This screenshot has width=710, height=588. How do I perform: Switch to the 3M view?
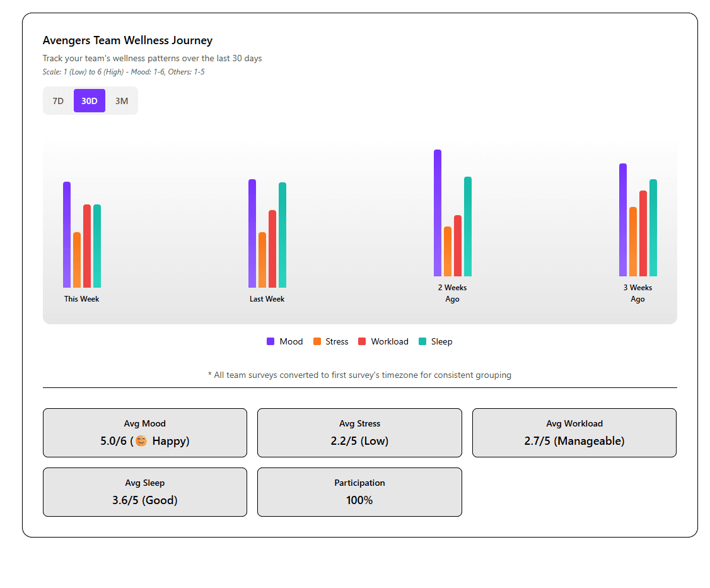(x=122, y=100)
